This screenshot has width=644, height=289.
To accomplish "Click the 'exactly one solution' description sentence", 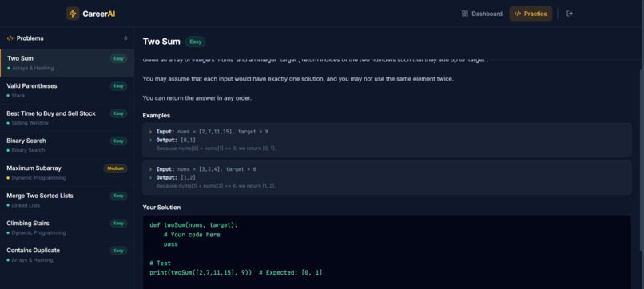I will click(x=298, y=79).
